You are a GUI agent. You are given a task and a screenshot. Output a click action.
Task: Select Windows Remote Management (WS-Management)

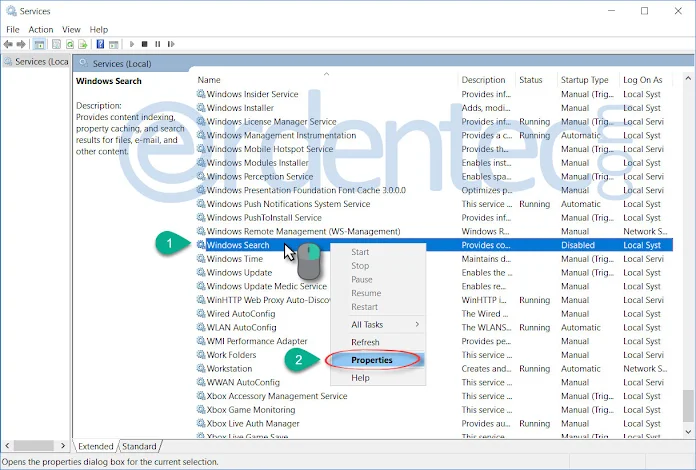point(435,231)
